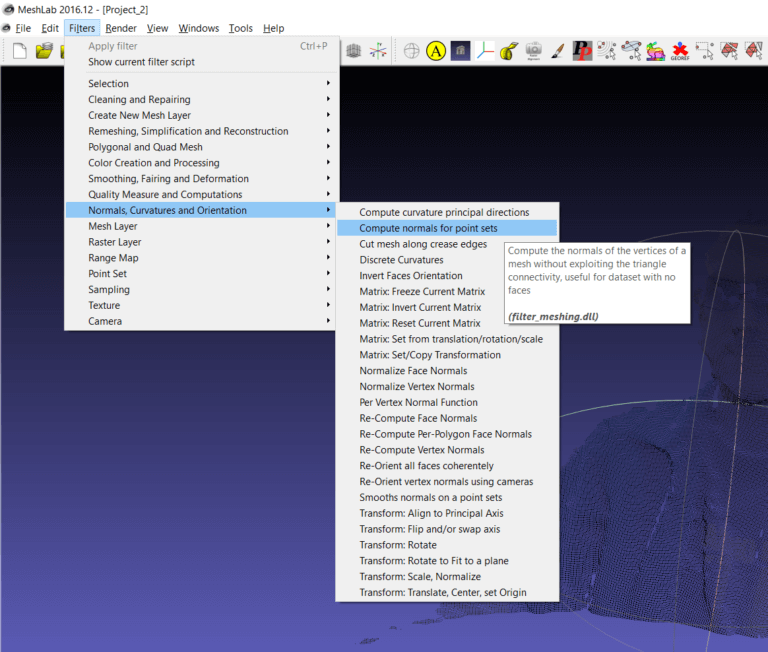
Task: Select Show current filter script
Action: click(141, 62)
